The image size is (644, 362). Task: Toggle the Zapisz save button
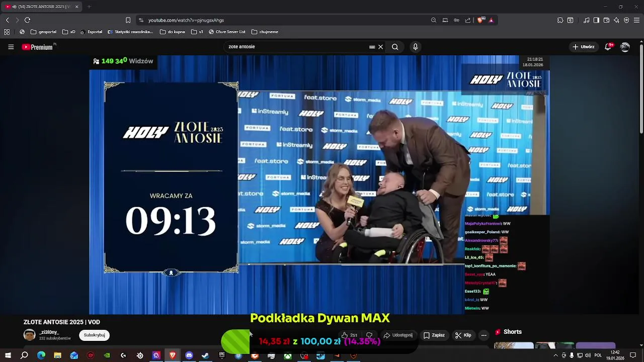click(434, 335)
